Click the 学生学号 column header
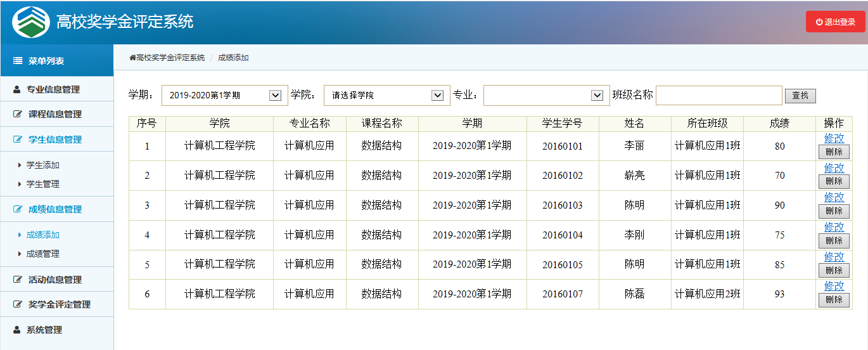This screenshot has width=868, height=350. click(x=563, y=123)
